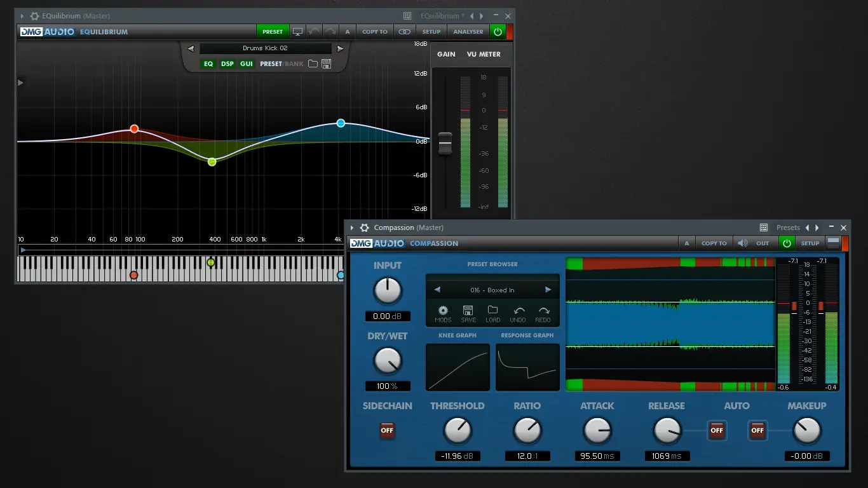
Task: Click the Compassion window grid icon
Action: (764, 227)
